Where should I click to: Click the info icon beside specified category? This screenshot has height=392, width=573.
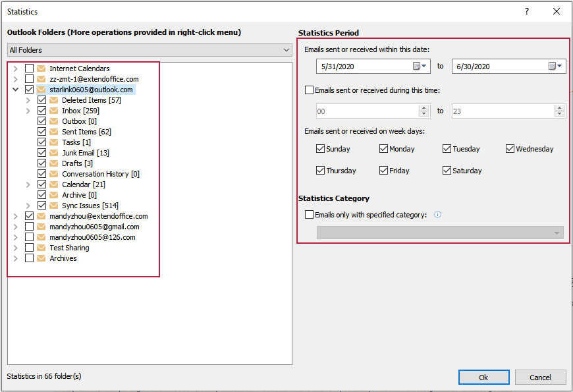click(438, 214)
